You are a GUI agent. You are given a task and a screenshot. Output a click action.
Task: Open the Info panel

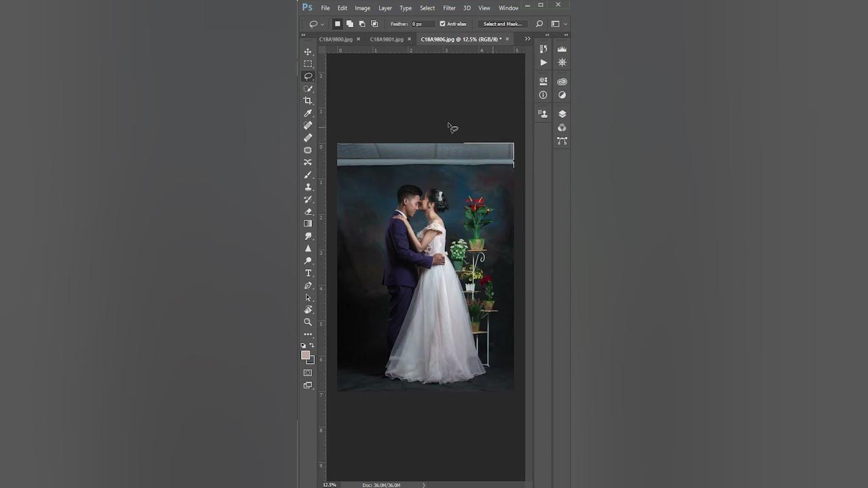[x=542, y=95]
